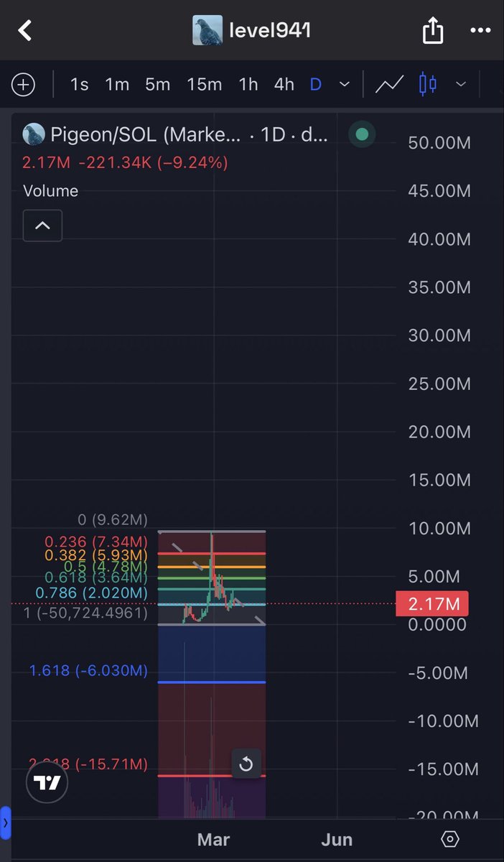Expand the blue side panel handle
The image size is (504, 862).
pos(5,822)
